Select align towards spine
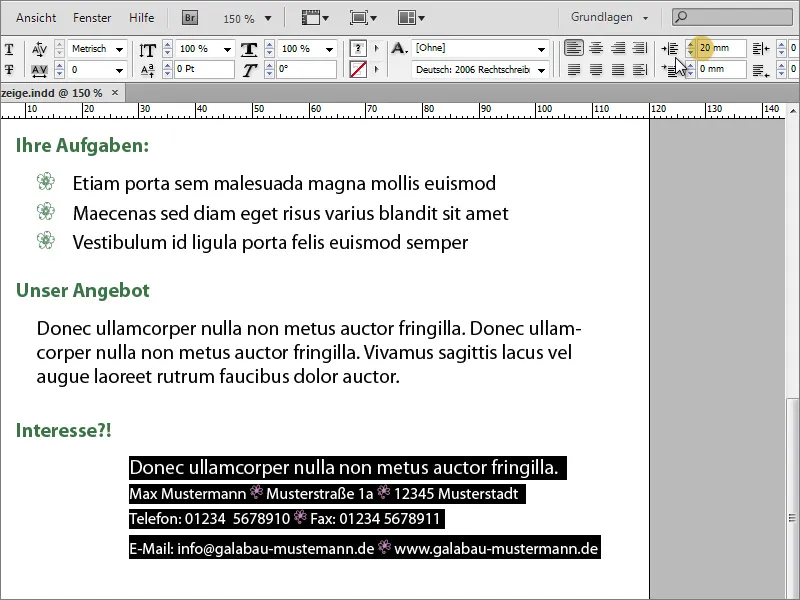The height and width of the screenshot is (600, 800). pos(640,48)
